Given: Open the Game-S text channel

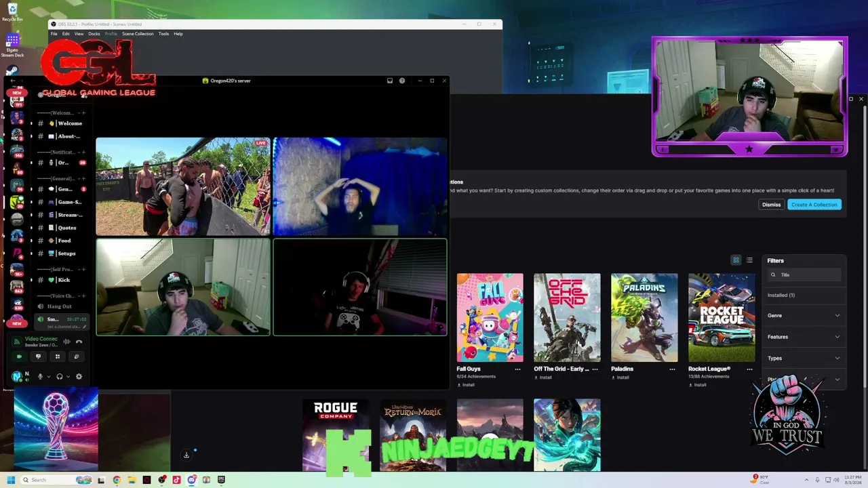Looking at the screenshot, I should (x=62, y=202).
